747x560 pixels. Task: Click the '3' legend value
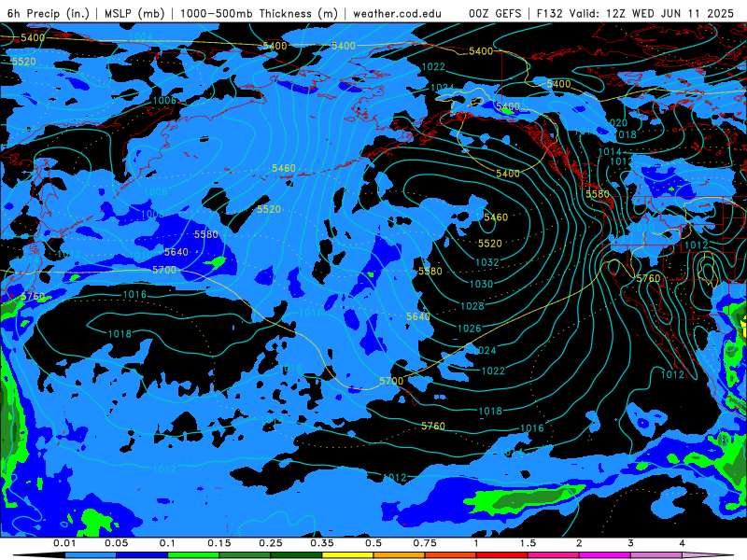pos(631,543)
